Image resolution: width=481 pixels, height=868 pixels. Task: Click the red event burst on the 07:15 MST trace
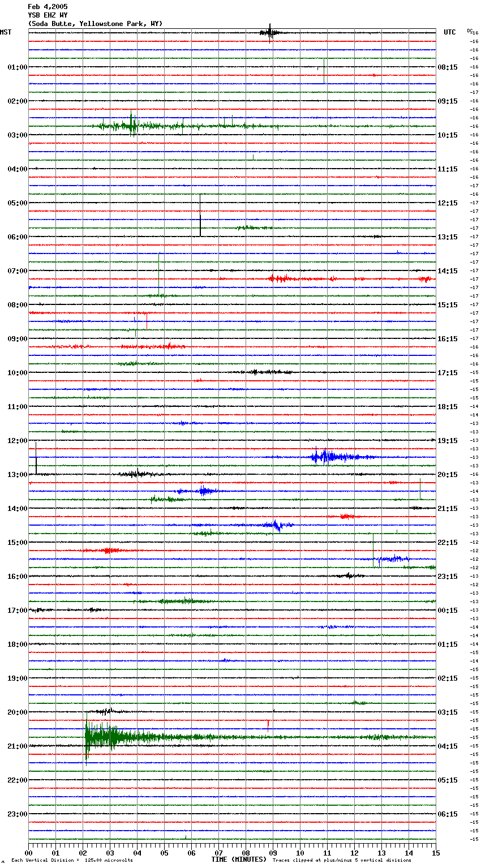(x=281, y=278)
